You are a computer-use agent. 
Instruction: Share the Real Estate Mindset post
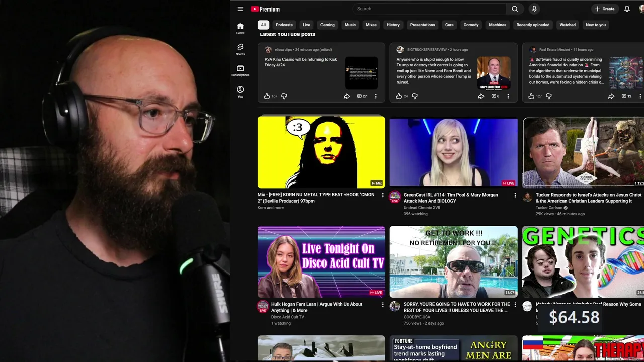click(x=611, y=96)
